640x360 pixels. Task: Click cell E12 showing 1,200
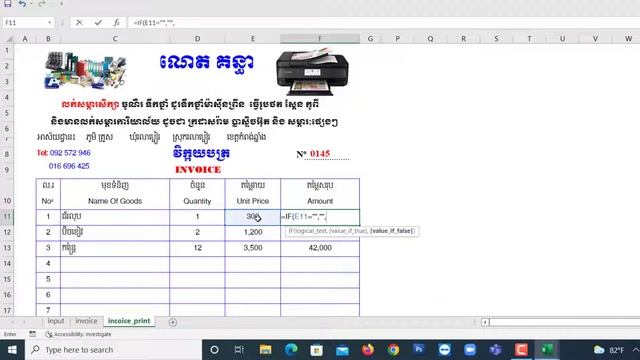(253, 232)
